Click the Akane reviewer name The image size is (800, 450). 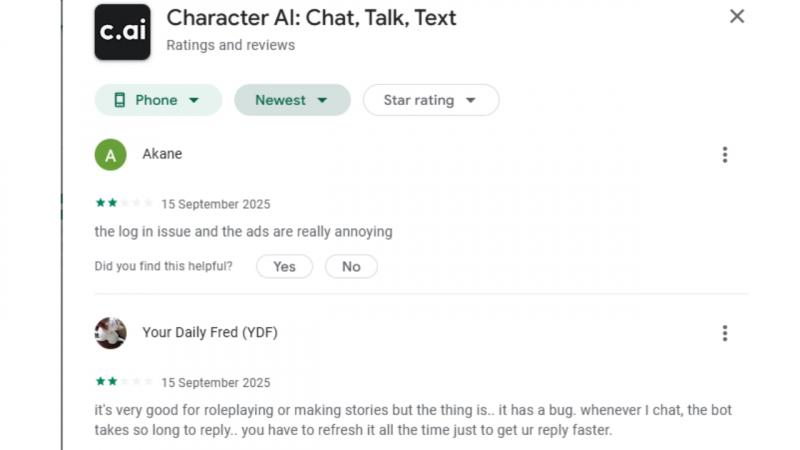[x=162, y=154]
